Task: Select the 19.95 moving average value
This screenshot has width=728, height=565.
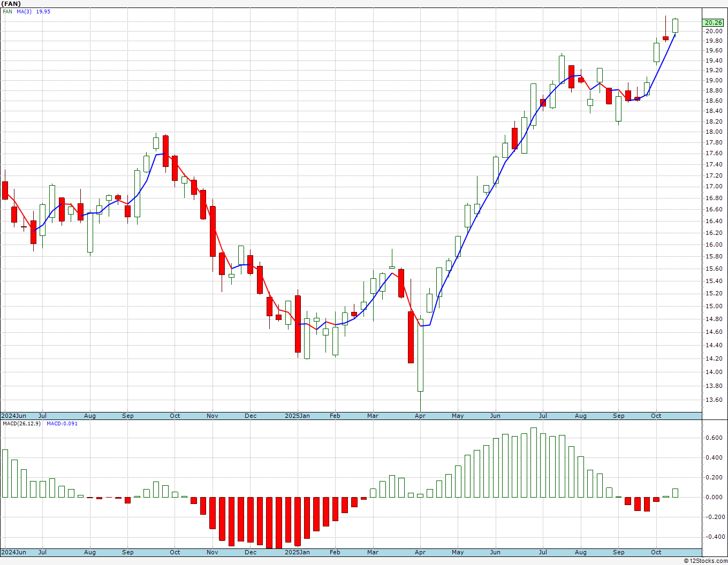Action: click(x=43, y=11)
